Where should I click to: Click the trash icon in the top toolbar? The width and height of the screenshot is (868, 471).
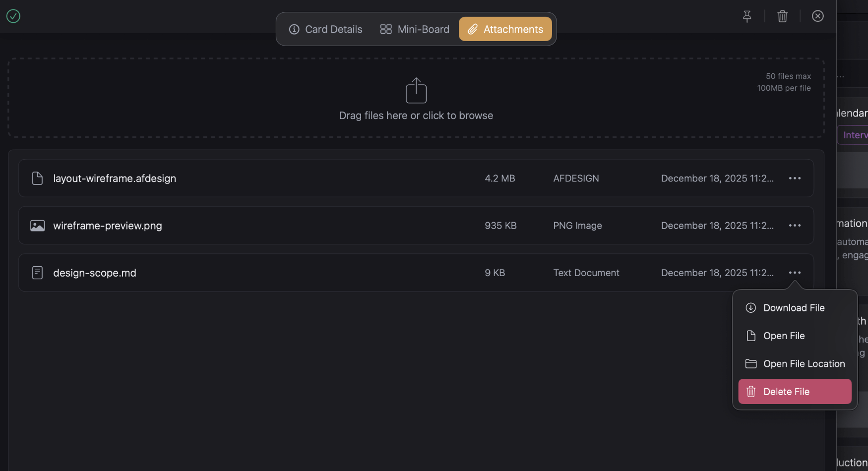click(782, 16)
